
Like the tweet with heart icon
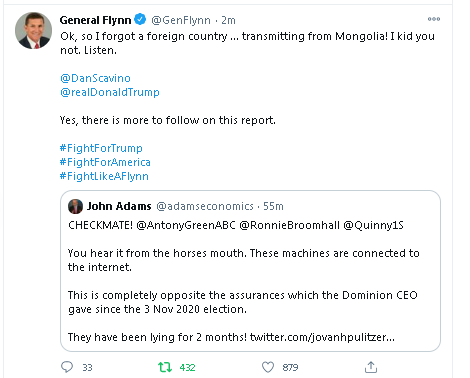pos(268,367)
